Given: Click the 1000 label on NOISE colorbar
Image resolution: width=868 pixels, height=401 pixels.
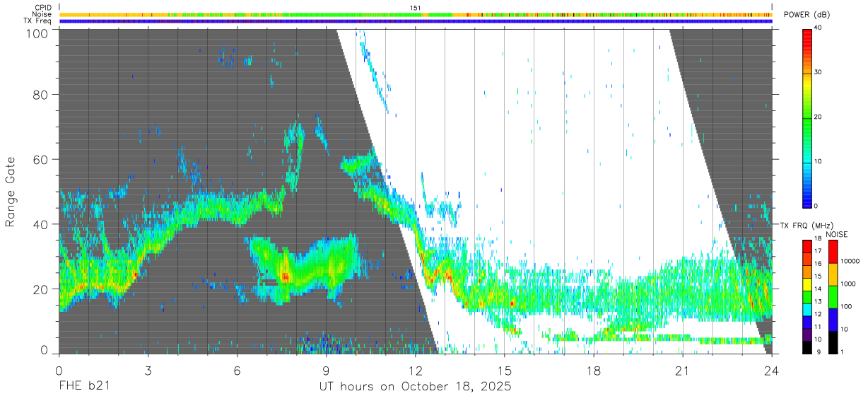Looking at the screenshot, I should pos(847,284).
